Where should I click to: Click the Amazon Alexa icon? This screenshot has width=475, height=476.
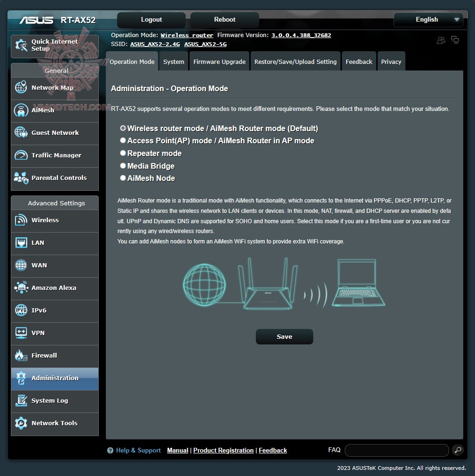21,288
